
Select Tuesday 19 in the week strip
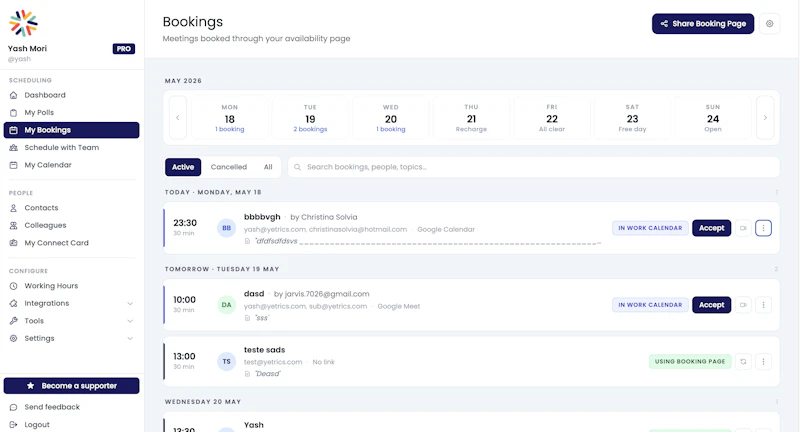point(310,118)
